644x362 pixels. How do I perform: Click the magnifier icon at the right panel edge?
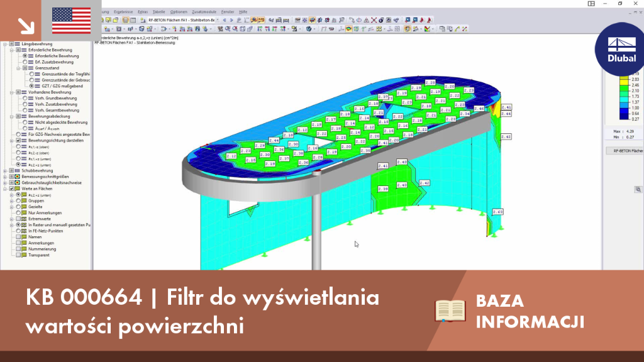(x=638, y=190)
